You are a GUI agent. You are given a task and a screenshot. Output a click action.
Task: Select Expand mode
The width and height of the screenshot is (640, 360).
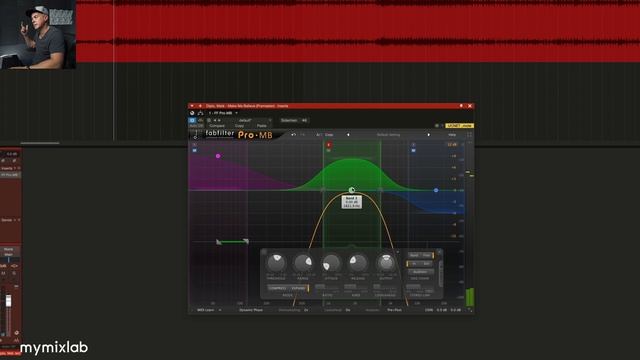[298, 288]
